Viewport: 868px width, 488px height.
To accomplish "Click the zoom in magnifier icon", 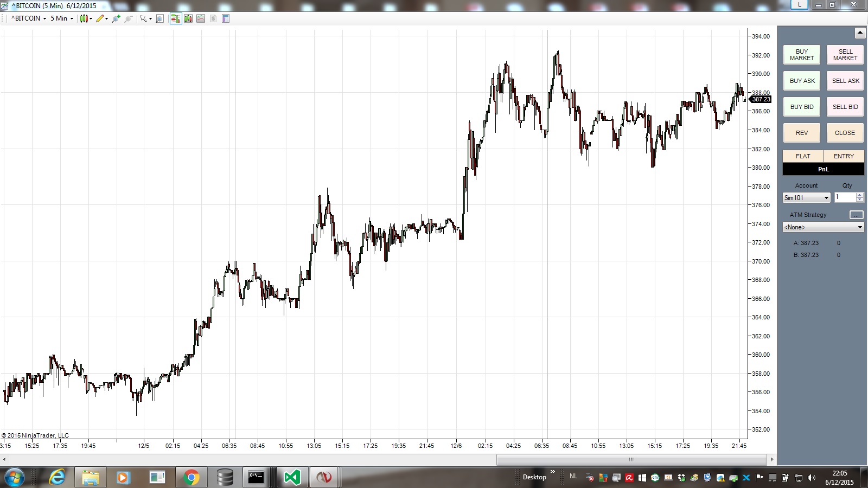I will [116, 18].
